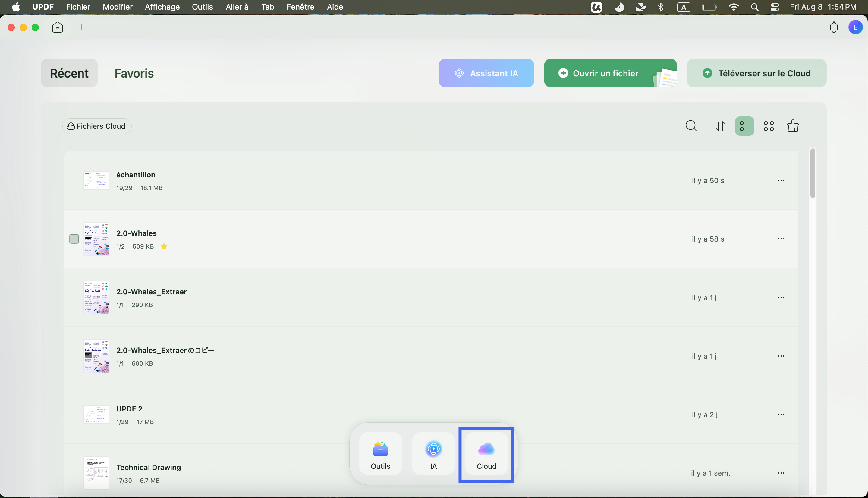The width and height of the screenshot is (868, 498).
Task: Open more options for 2.0-Whales_Extraer
Action: click(781, 297)
